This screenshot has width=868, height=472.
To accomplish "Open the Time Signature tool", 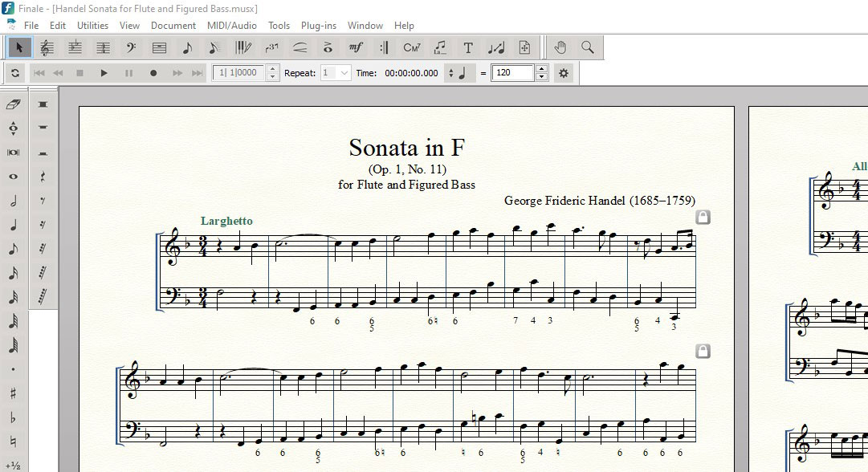I will [x=103, y=47].
